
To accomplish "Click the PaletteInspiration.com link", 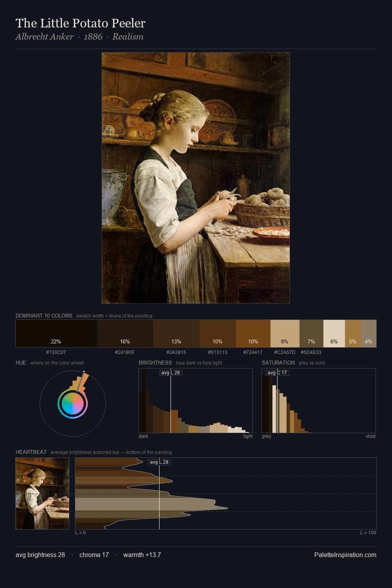I will coord(345,555).
